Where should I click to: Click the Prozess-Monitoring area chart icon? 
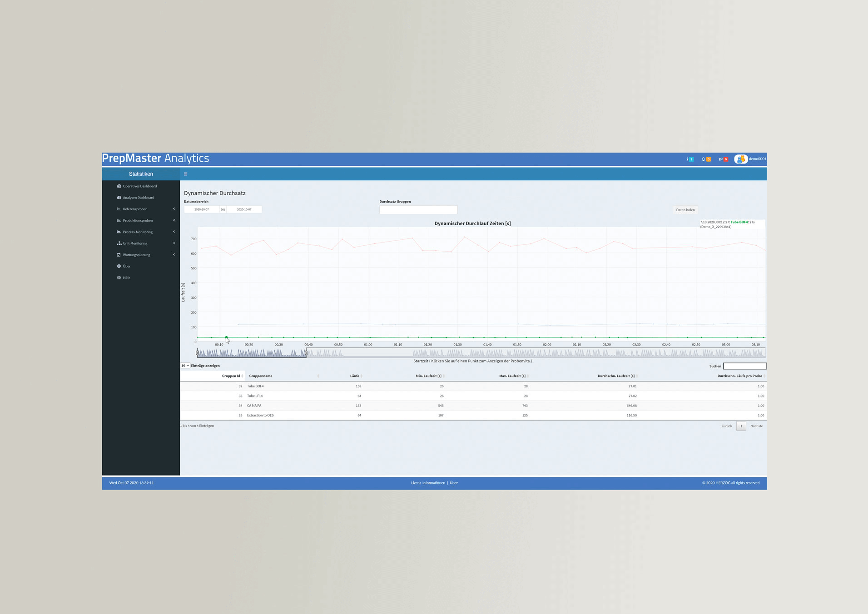click(x=119, y=232)
